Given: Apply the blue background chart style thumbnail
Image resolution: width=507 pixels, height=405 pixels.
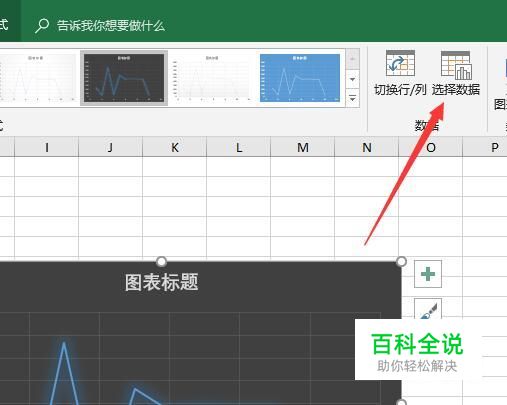Looking at the screenshot, I should pyautogui.click(x=300, y=78).
